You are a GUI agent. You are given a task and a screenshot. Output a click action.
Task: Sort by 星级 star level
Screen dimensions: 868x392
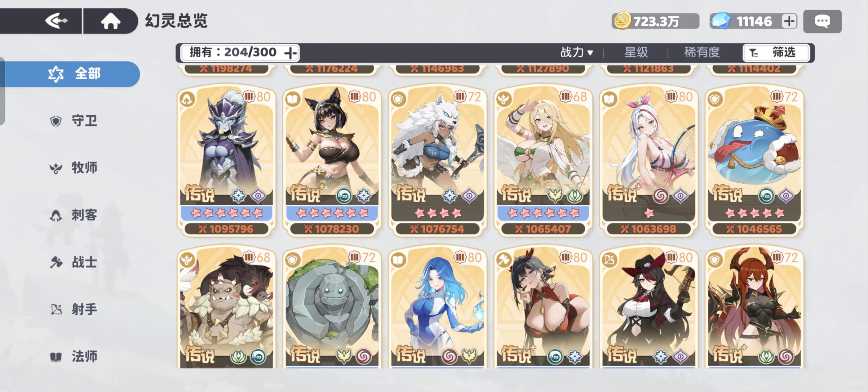coord(636,53)
